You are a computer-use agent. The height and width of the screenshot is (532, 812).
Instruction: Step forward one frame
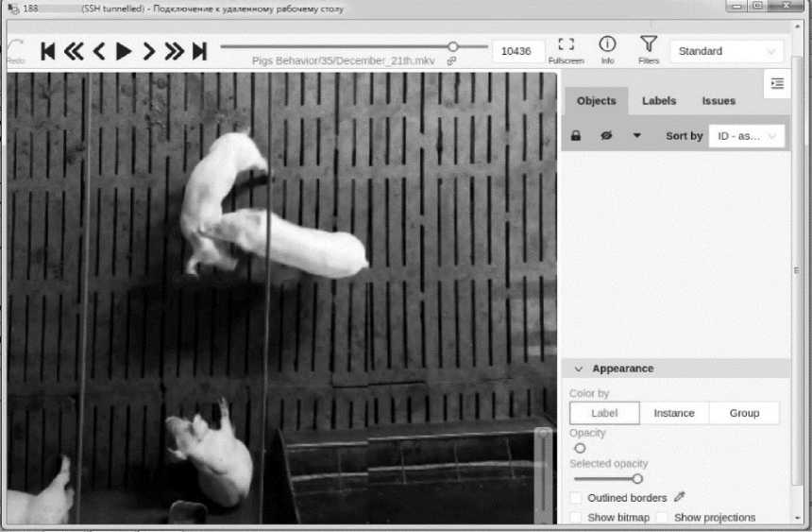tap(148, 51)
